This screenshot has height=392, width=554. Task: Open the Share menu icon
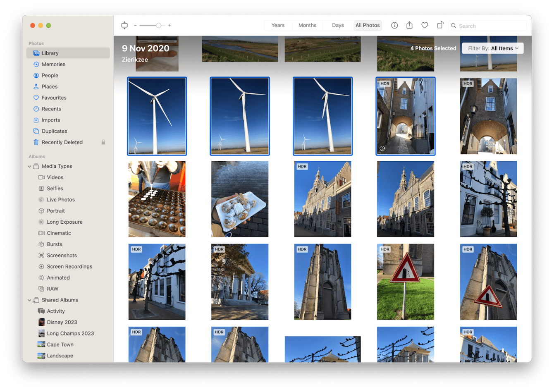tap(409, 25)
